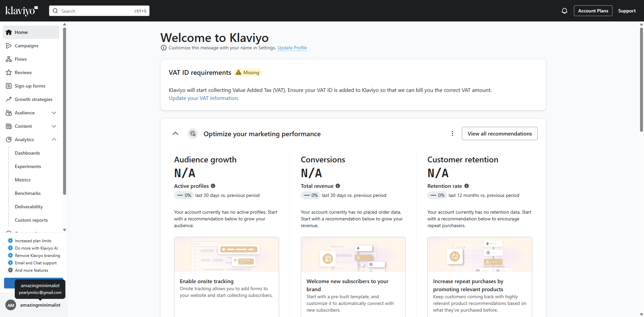Collapse the Analytics menu chevron
Image resolution: width=644 pixels, height=317 pixels.
pos(54,140)
